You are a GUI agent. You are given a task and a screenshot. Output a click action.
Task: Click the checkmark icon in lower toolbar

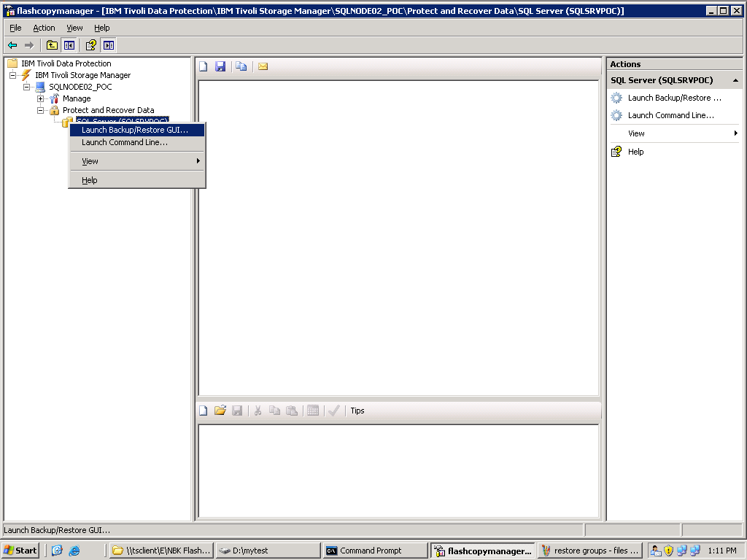(x=334, y=411)
